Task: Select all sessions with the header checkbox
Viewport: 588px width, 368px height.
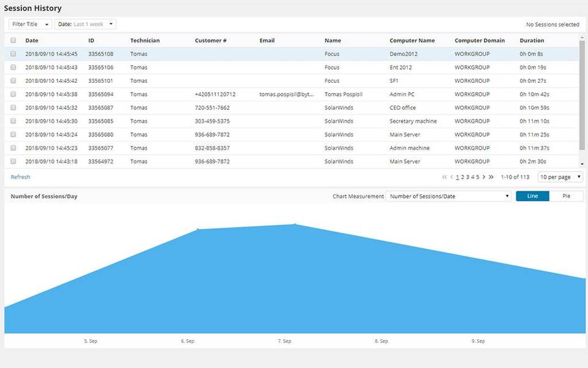Action: tap(13, 40)
